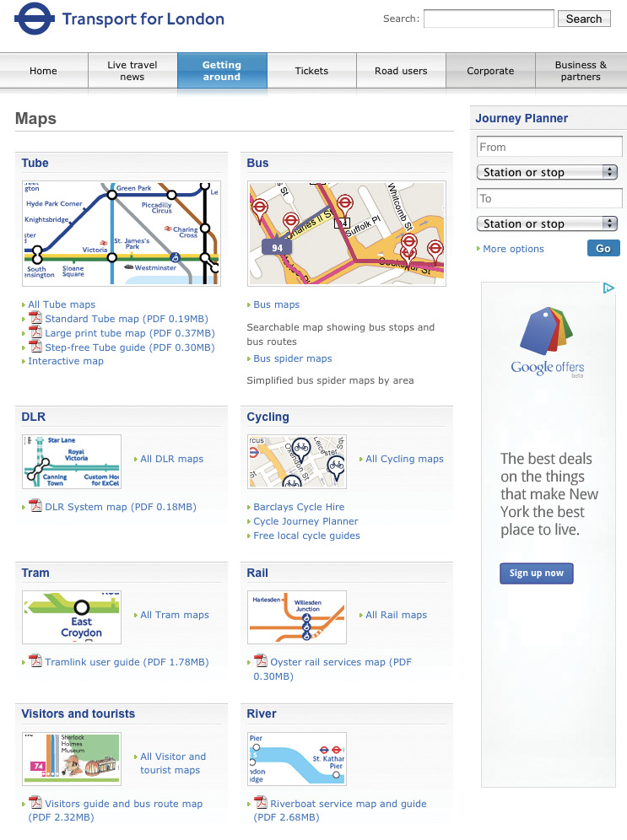Open PDF icon beside DLR System map
The image size is (627, 840).
(x=35, y=506)
